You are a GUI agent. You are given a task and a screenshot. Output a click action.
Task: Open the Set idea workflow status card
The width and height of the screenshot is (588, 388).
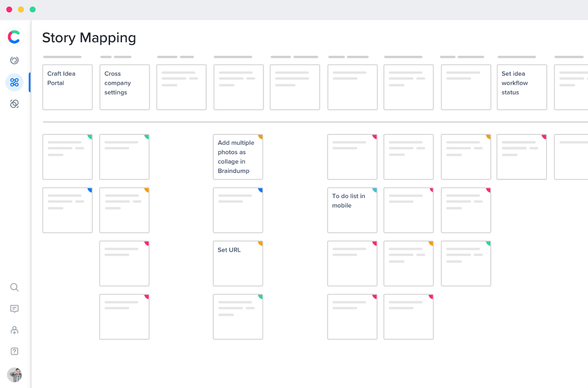(x=521, y=87)
